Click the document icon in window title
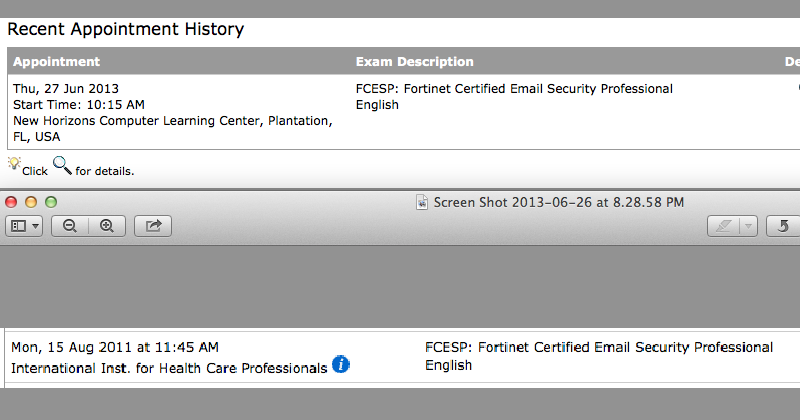 pyautogui.click(x=422, y=202)
